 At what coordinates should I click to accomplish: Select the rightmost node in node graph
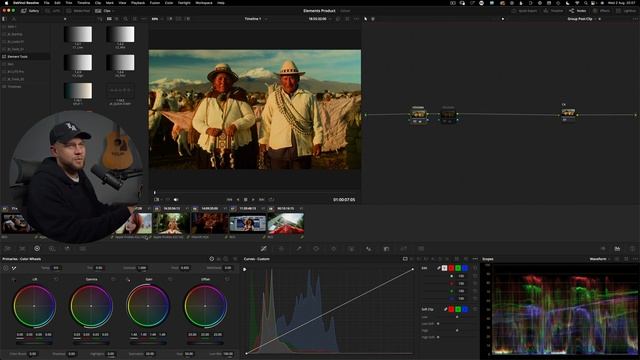click(568, 114)
